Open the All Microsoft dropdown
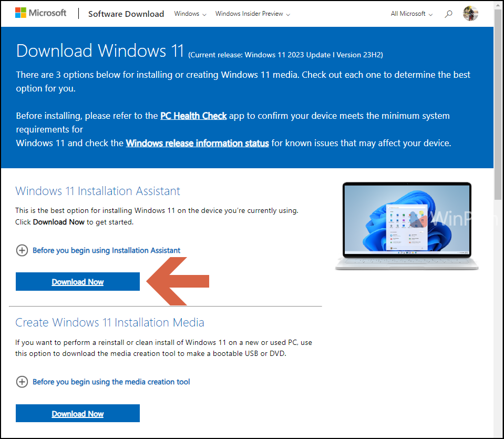Image resolution: width=504 pixels, height=439 pixels. point(412,14)
